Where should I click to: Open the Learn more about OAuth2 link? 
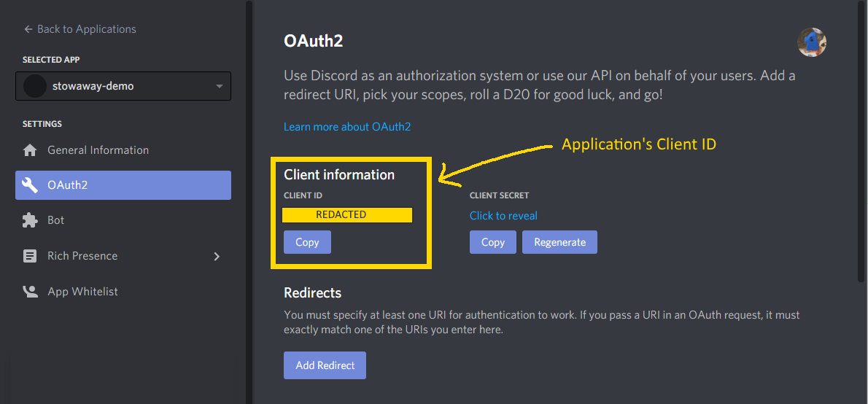click(347, 127)
